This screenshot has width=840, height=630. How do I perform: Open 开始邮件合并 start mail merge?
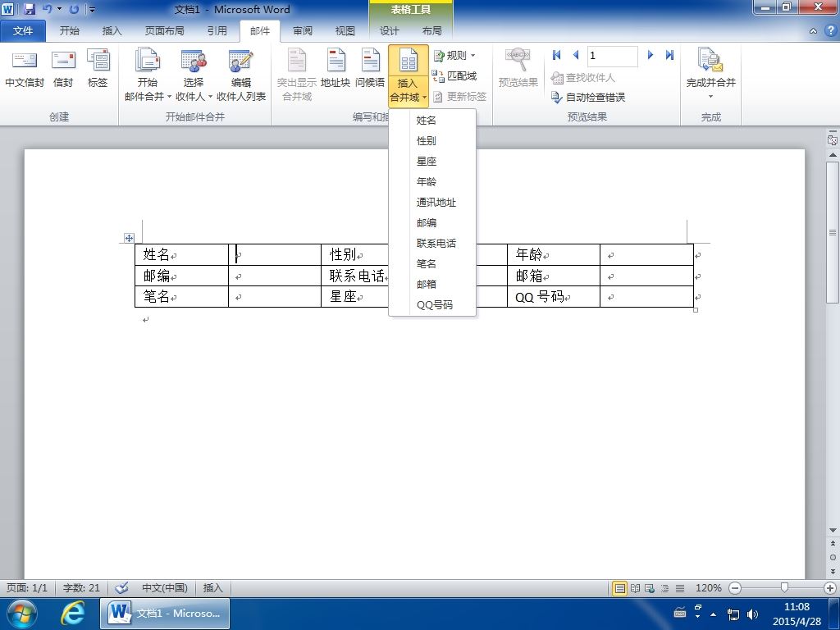(148, 75)
